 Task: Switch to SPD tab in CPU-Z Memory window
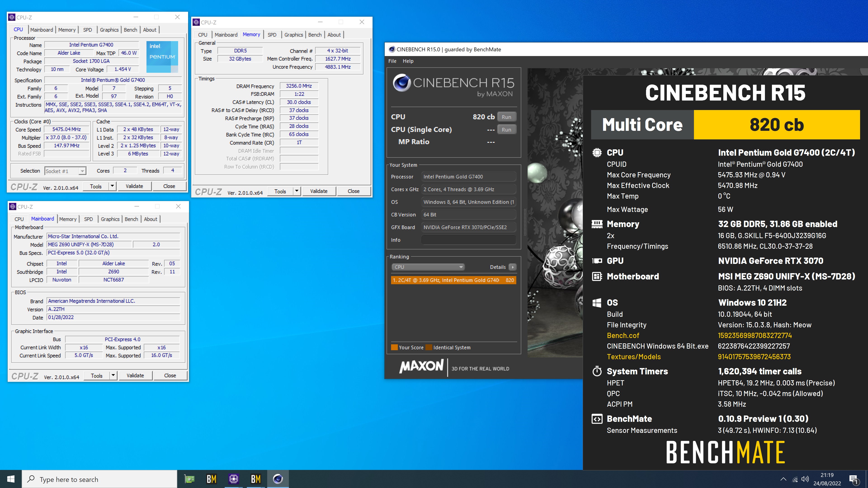pyautogui.click(x=272, y=35)
